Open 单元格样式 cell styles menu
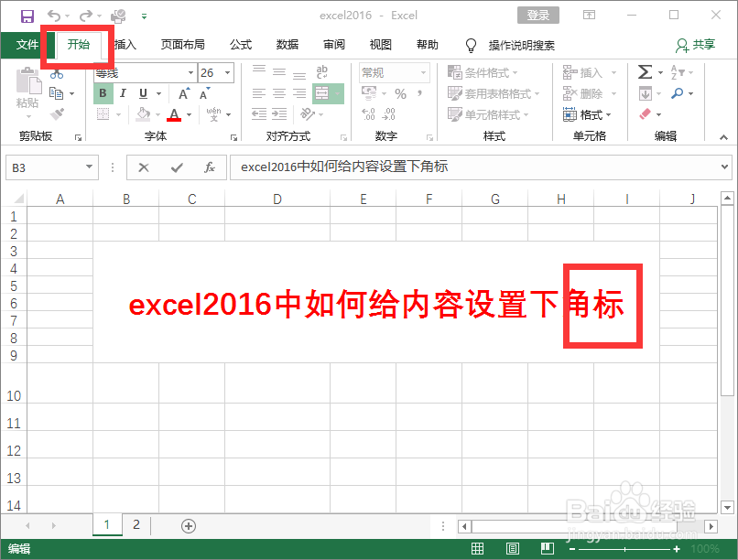 click(488, 114)
